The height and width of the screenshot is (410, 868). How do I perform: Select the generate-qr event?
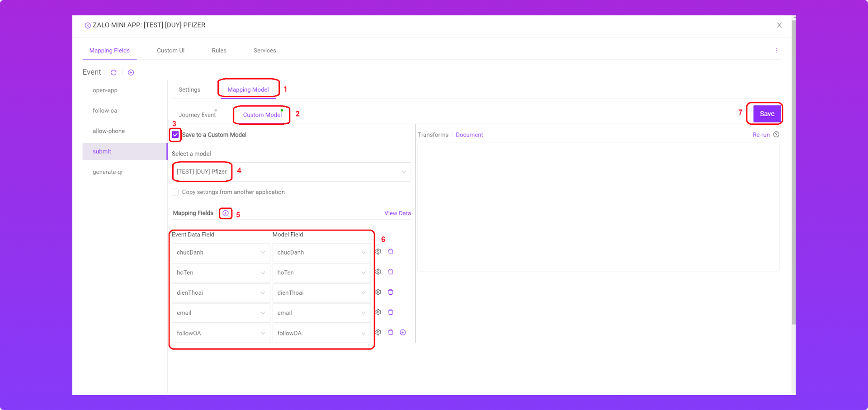click(108, 172)
